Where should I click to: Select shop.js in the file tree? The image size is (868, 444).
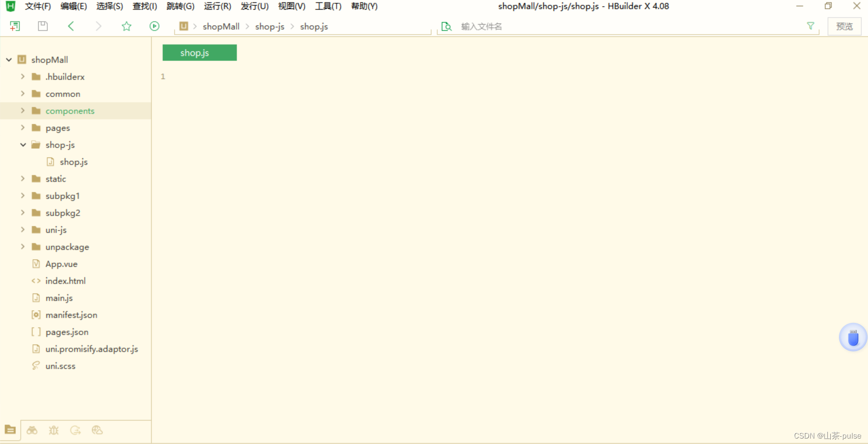[x=74, y=161]
